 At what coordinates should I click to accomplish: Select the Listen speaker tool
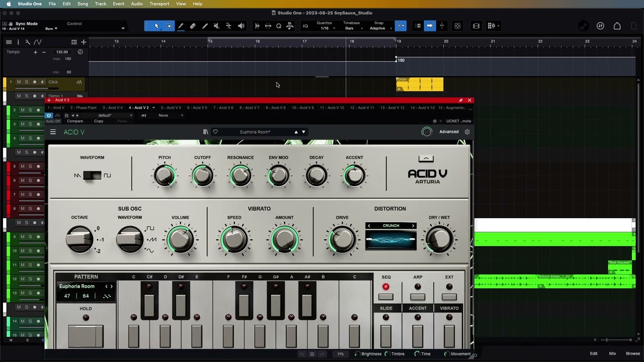click(x=241, y=26)
